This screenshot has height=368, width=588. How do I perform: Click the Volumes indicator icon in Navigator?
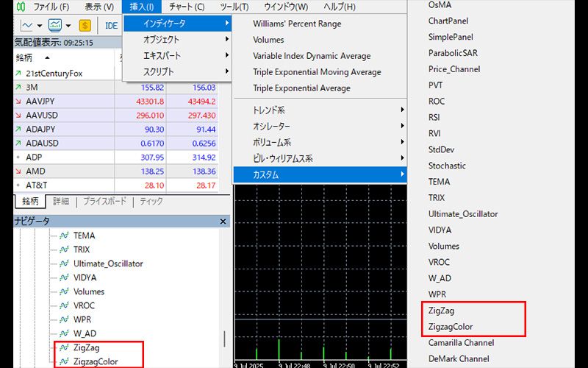63,291
